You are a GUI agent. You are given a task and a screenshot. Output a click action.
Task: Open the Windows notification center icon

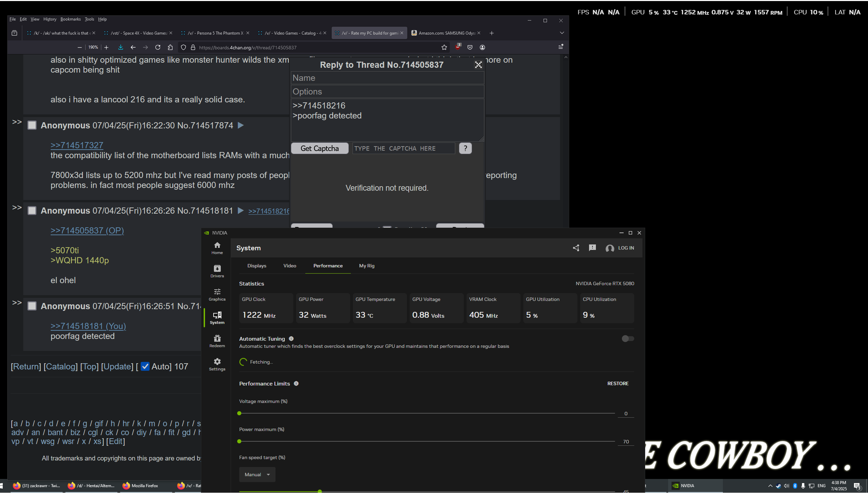(857, 485)
